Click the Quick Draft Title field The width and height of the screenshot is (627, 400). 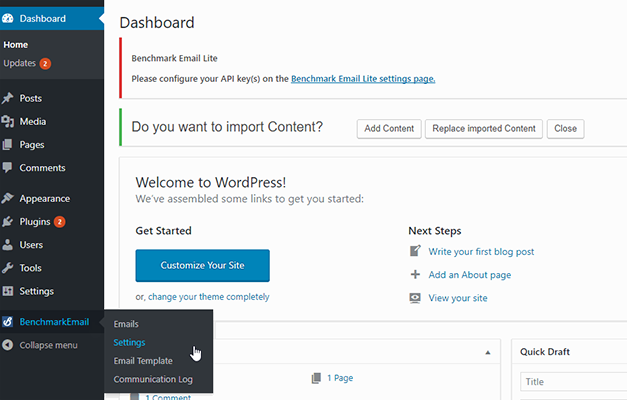[x=572, y=382]
